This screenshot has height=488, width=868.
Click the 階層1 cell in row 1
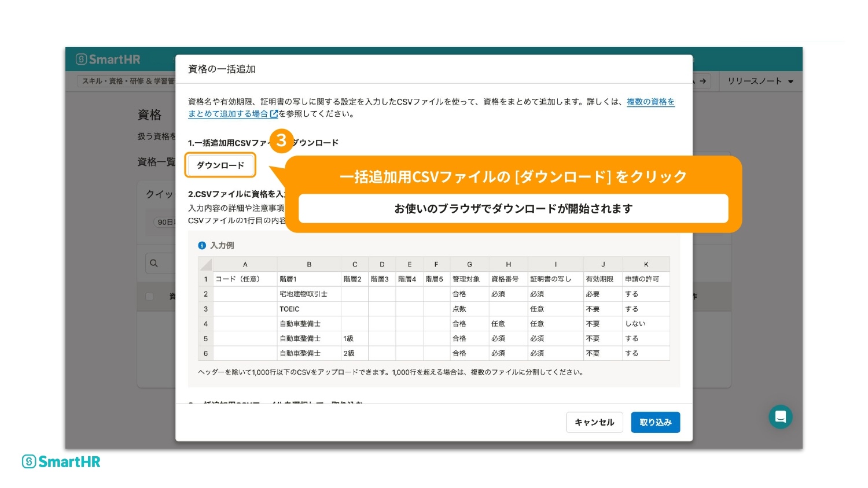coord(309,279)
